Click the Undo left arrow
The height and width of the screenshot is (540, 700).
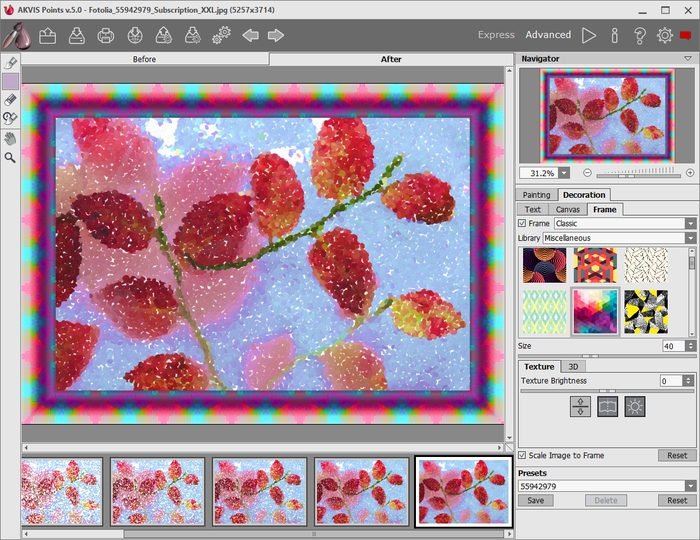[250, 36]
